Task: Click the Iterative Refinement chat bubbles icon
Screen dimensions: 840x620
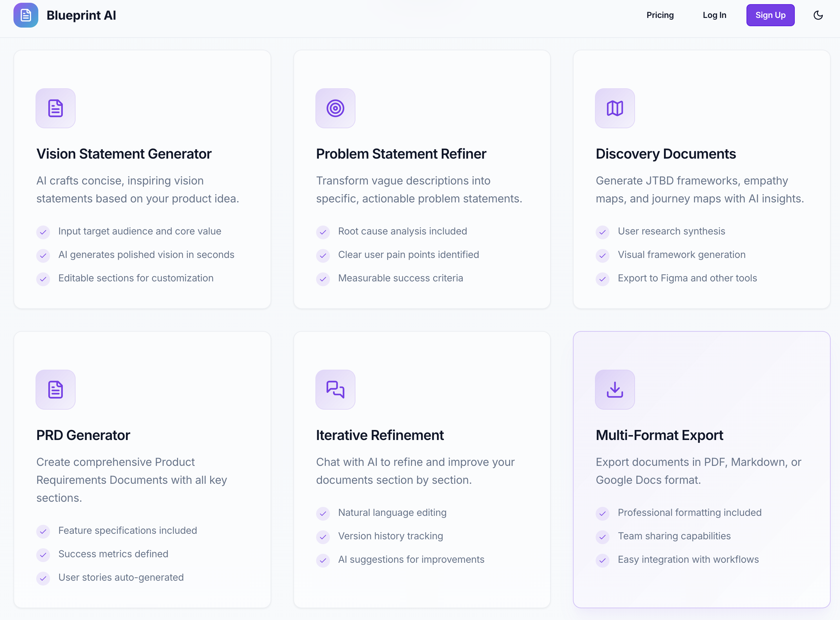Action: pos(335,390)
